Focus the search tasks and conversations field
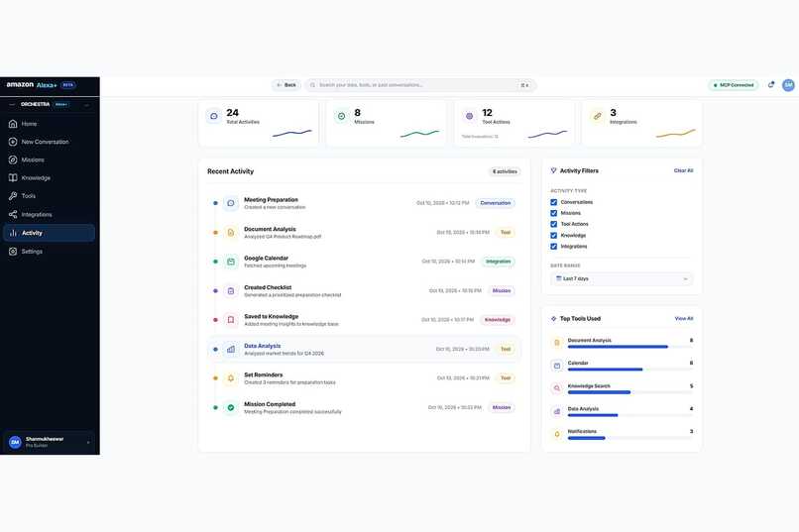The width and height of the screenshot is (799, 532). [x=420, y=85]
